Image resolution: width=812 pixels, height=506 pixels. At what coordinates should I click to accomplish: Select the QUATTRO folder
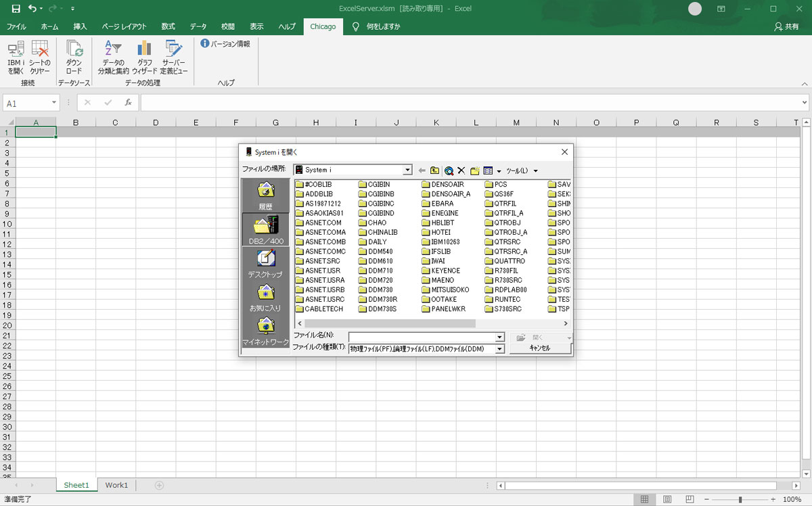tap(505, 261)
